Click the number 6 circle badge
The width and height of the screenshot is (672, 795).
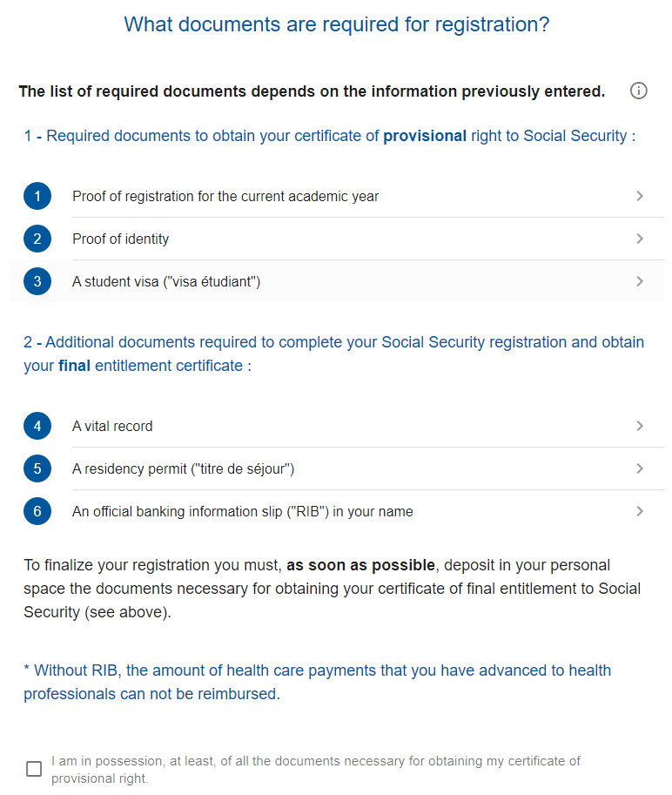coord(37,511)
